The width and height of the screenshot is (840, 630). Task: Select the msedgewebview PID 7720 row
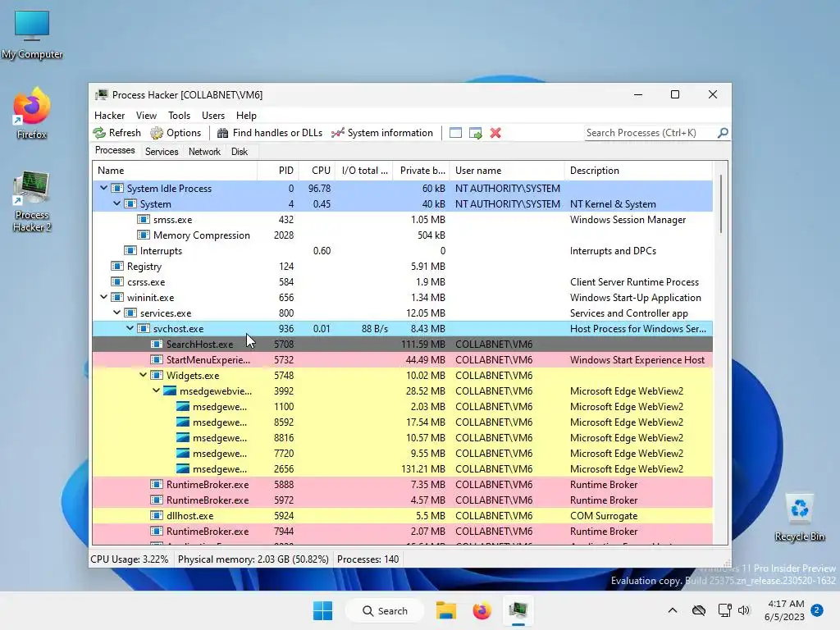(x=402, y=453)
